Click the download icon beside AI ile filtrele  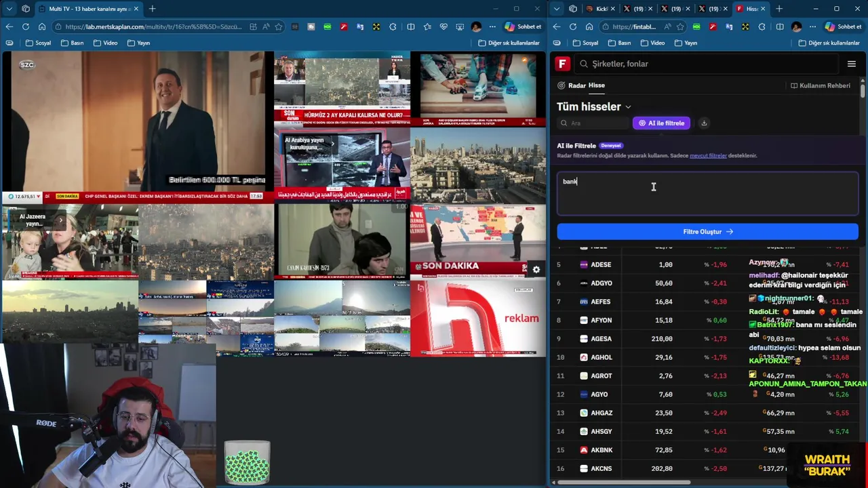click(704, 123)
